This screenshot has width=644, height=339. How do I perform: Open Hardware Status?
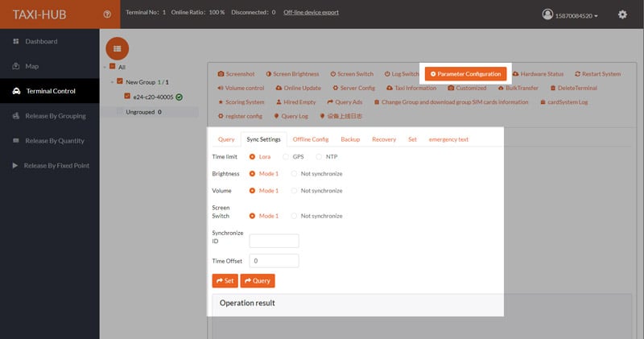(x=538, y=74)
